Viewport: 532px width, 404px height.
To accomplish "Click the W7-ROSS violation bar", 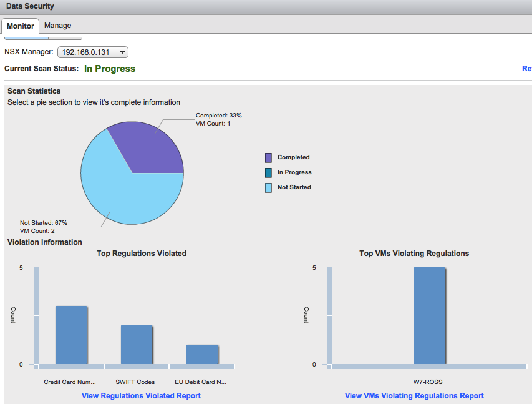I will pos(430,316).
